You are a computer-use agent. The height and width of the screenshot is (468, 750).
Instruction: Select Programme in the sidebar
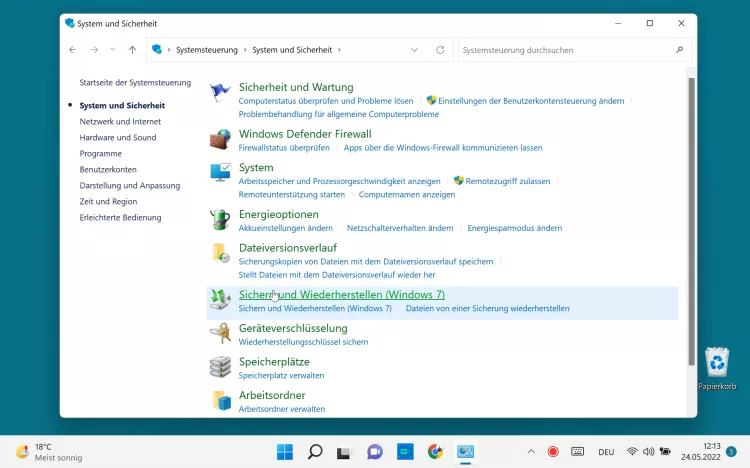pos(100,154)
